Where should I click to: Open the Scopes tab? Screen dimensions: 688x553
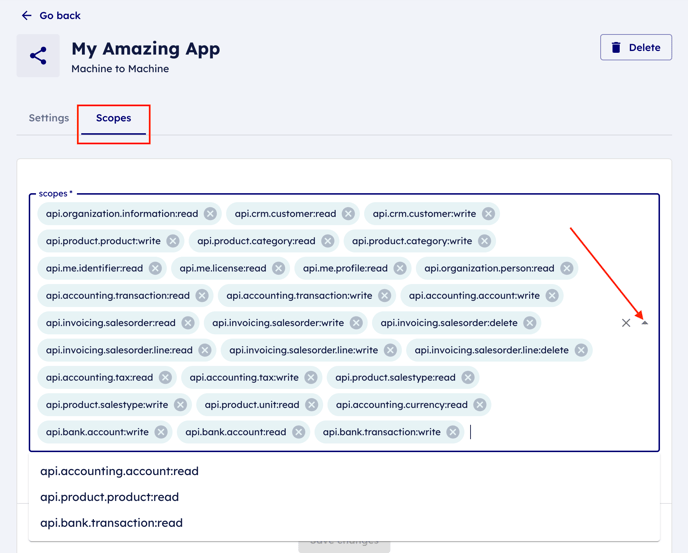point(113,118)
